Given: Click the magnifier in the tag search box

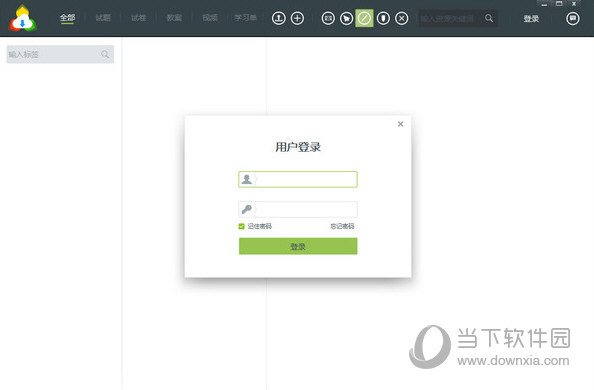Looking at the screenshot, I should [105, 55].
